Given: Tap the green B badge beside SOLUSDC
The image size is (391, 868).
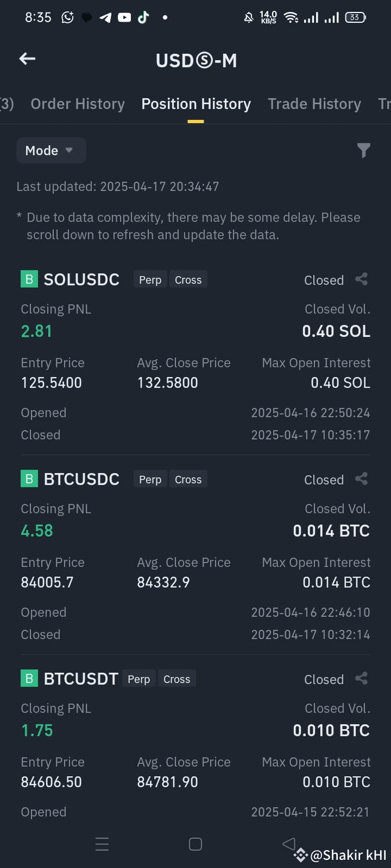Looking at the screenshot, I should (x=29, y=279).
